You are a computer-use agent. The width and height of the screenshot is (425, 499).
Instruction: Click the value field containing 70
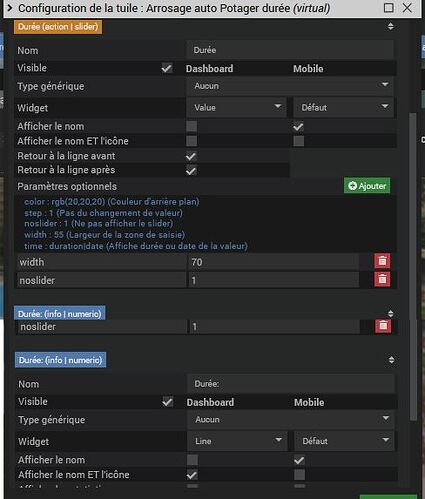[x=274, y=262]
